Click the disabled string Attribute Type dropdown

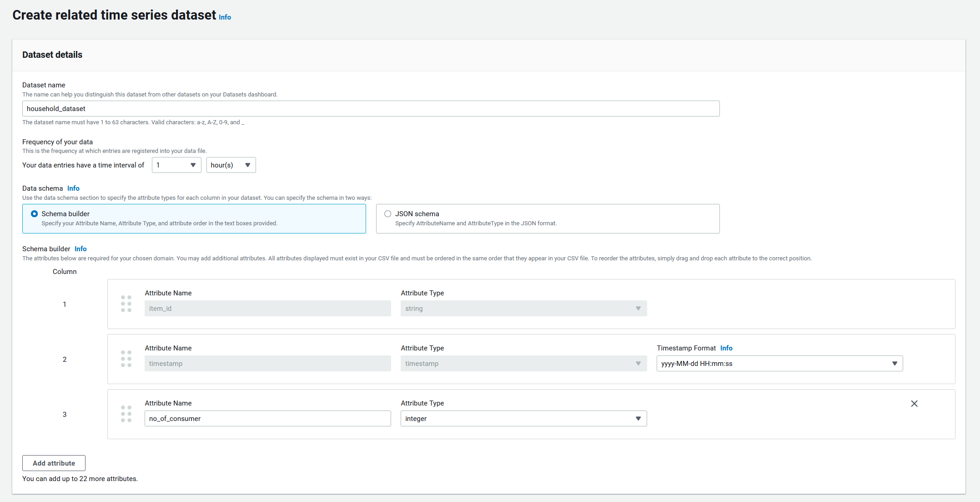tap(523, 309)
